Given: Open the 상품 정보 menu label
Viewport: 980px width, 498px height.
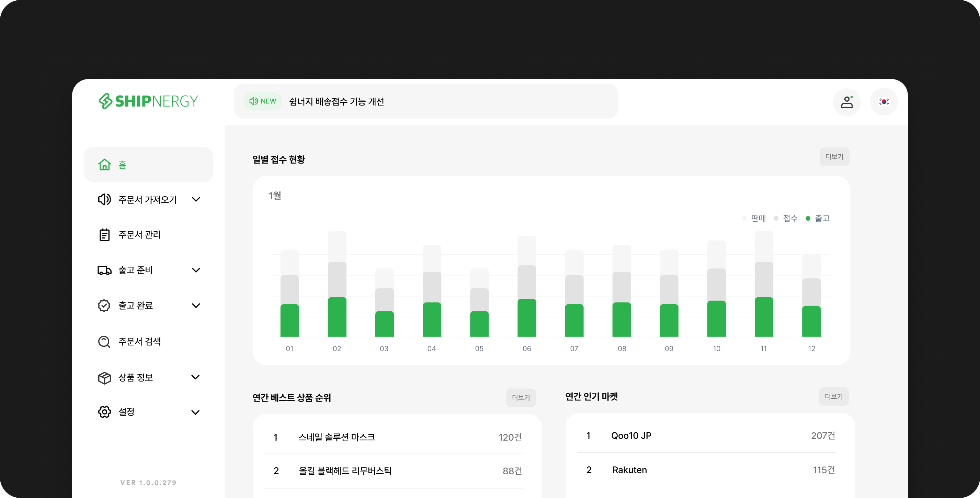Looking at the screenshot, I should tap(135, 377).
